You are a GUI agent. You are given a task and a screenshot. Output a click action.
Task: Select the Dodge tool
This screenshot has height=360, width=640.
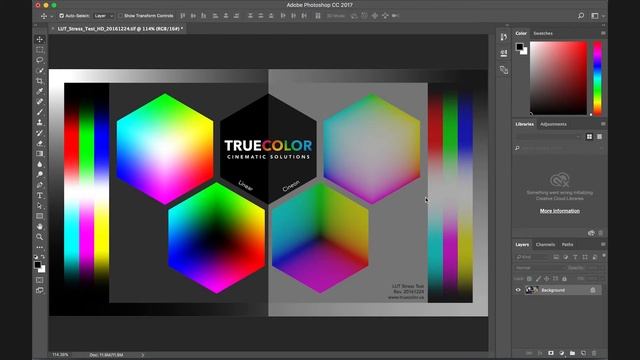point(40,174)
